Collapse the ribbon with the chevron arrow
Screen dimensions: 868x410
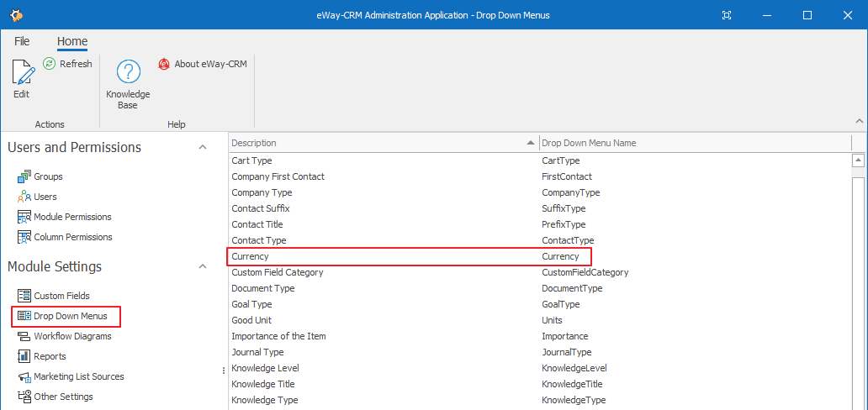click(x=859, y=121)
